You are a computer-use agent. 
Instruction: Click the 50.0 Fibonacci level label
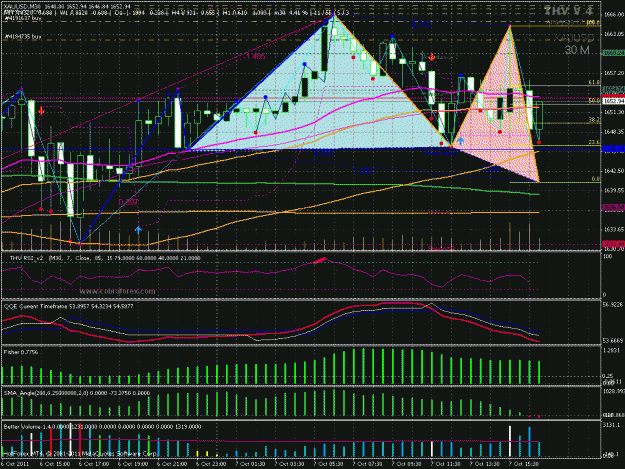pos(594,101)
